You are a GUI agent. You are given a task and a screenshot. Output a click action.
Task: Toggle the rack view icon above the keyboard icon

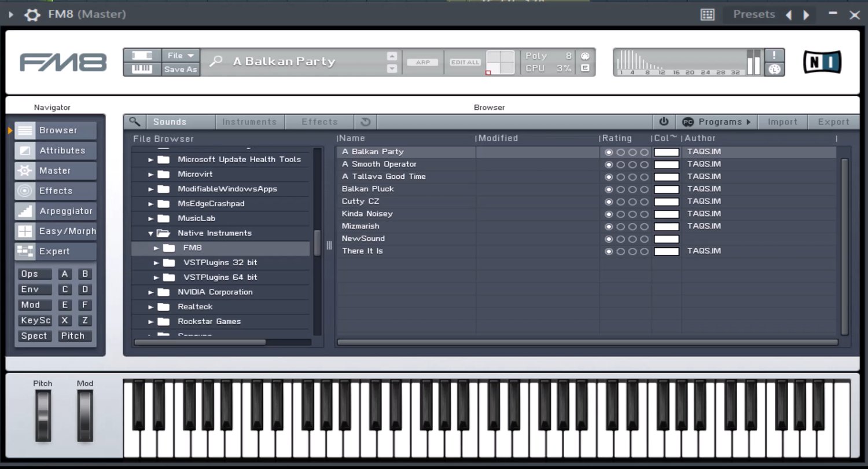pos(142,56)
